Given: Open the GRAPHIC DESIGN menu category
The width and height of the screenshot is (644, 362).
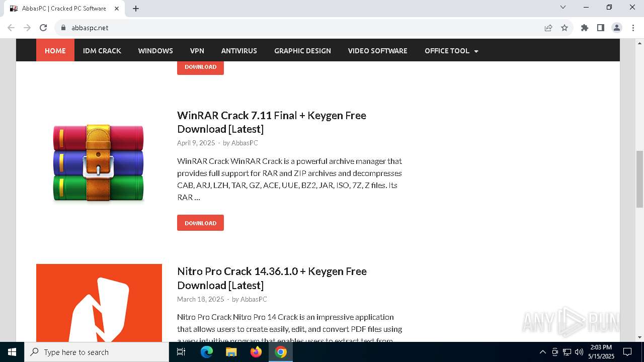Looking at the screenshot, I should tap(302, 51).
